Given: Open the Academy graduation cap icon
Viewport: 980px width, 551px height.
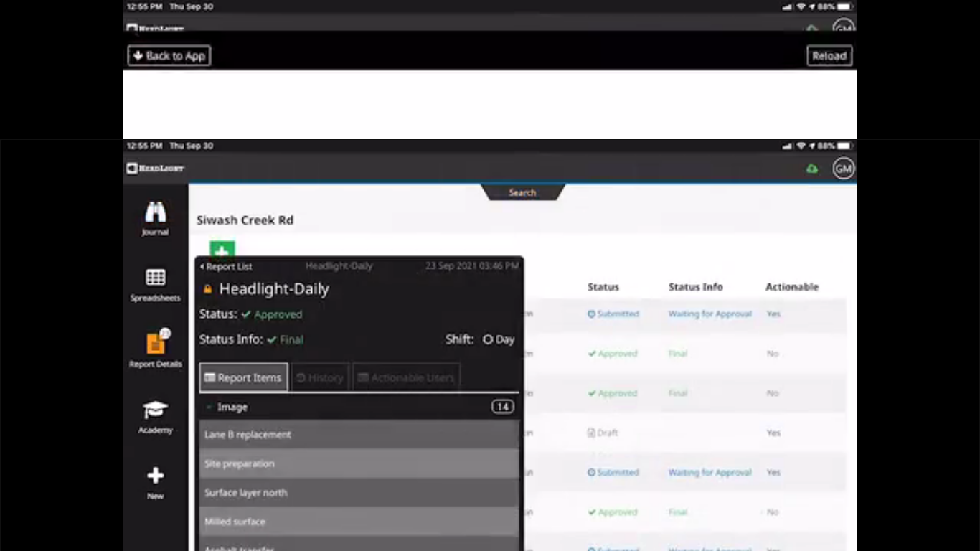Looking at the screenshot, I should (x=155, y=410).
